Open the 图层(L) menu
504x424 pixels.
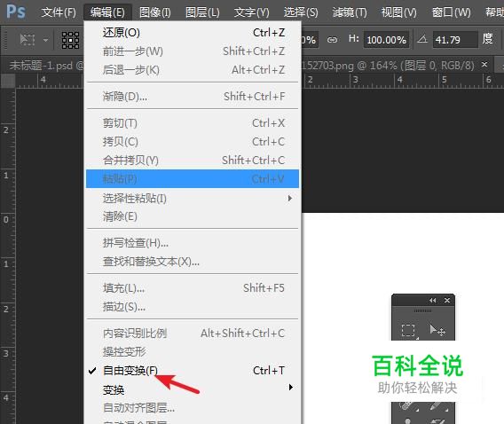203,12
